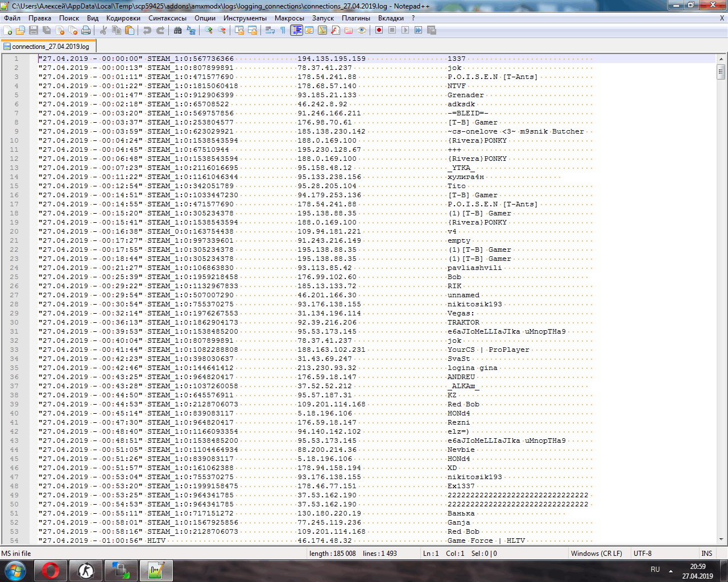This screenshot has height=582, width=728.
Task: Click the vertical scrollbar thumb
Action: pos(721,71)
